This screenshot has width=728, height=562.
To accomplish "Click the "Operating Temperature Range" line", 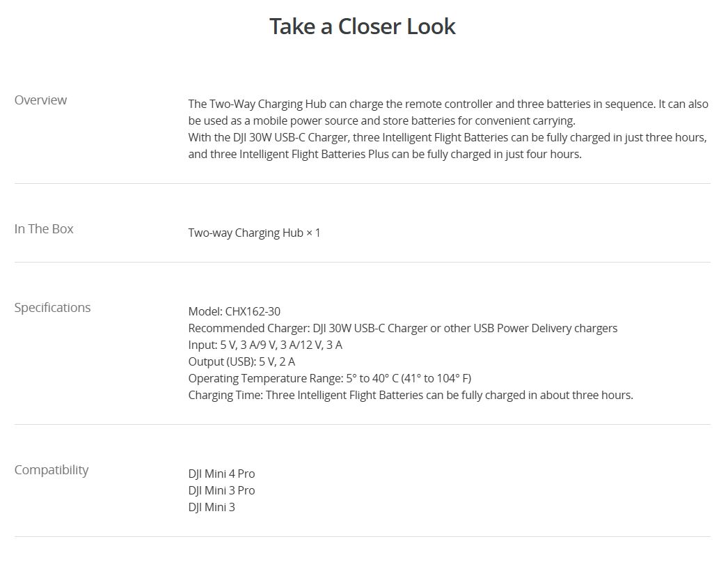I will point(329,378).
